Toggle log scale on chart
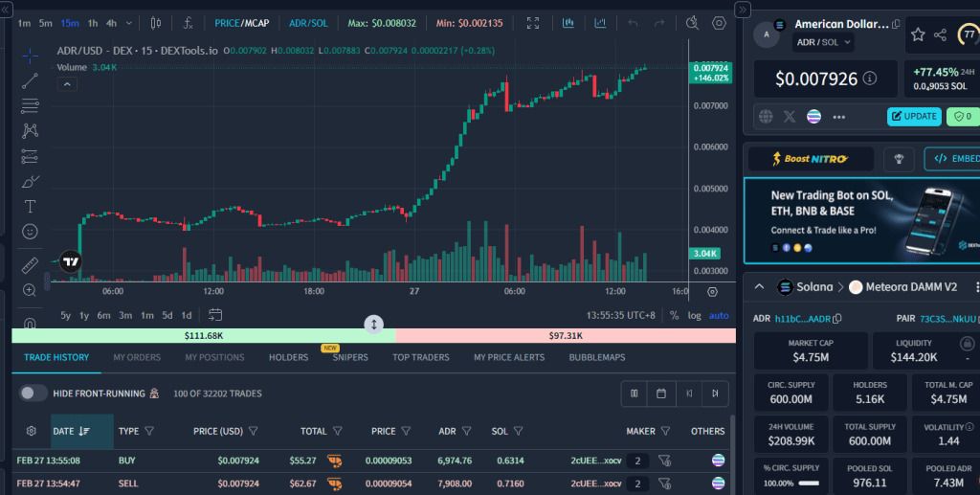Image resolution: width=980 pixels, height=495 pixels. [x=694, y=316]
